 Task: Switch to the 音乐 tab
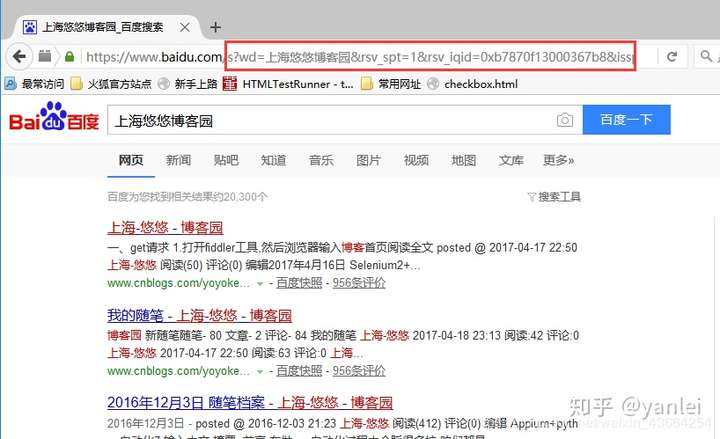click(x=321, y=160)
